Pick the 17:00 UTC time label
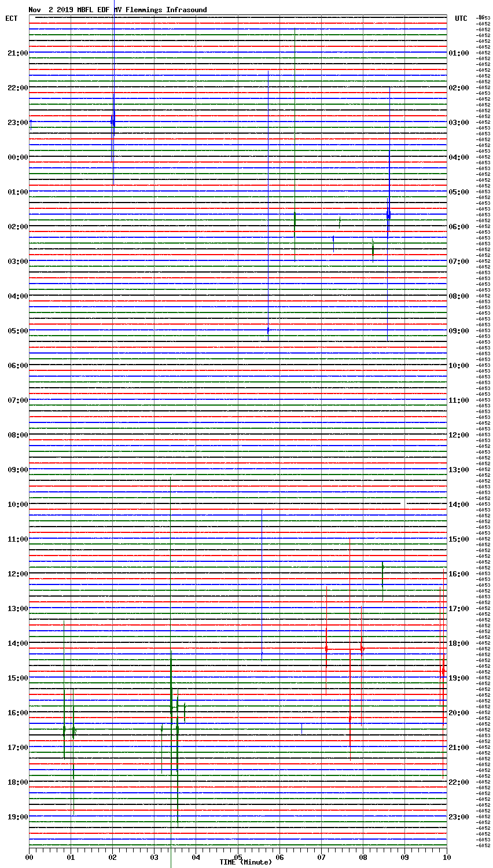Viewport: 493px width, 868px height. (459, 609)
